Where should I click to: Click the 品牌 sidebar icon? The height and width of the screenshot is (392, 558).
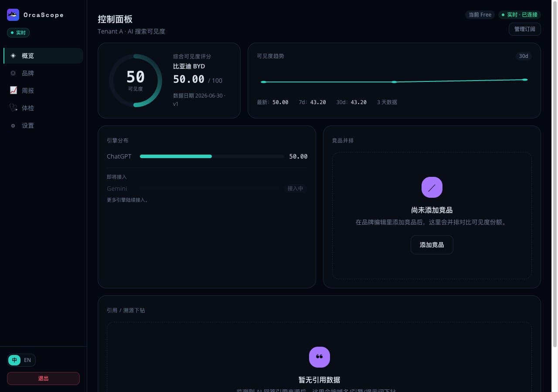click(13, 73)
